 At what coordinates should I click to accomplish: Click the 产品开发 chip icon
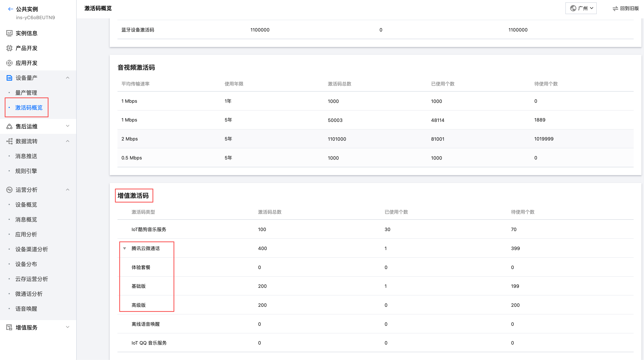click(9, 48)
